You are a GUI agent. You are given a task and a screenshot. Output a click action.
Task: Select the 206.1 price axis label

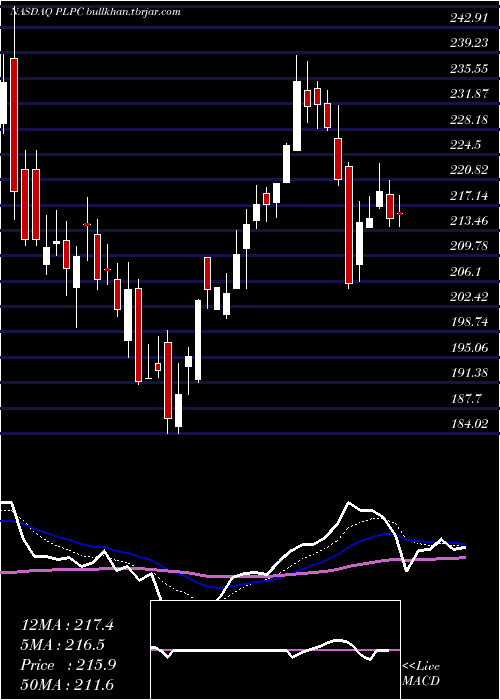(465, 271)
